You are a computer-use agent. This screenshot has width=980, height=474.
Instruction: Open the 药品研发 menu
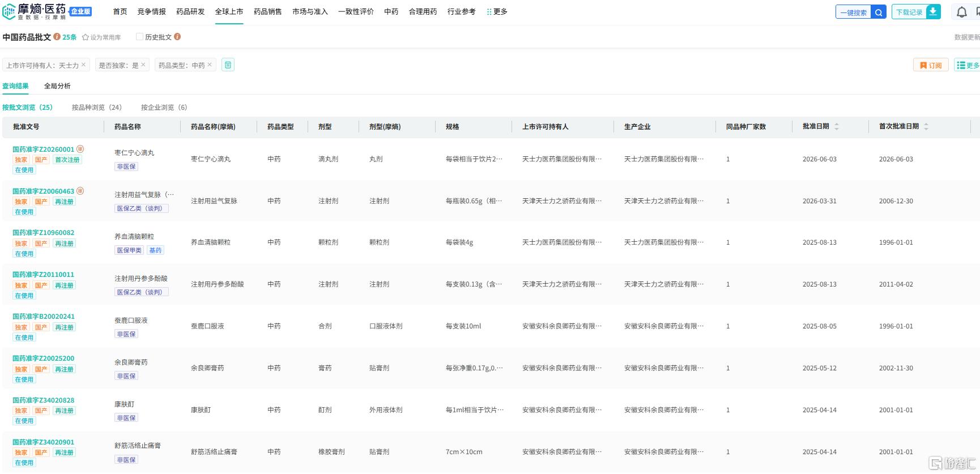pos(190,12)
